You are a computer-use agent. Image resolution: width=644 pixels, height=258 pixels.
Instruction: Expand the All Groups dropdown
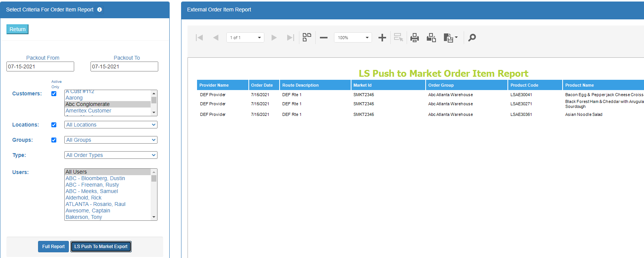pos(111,140)
